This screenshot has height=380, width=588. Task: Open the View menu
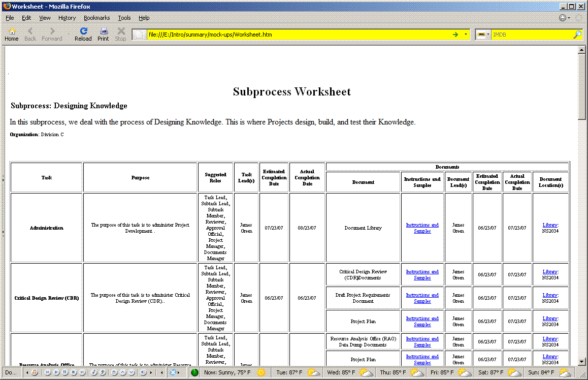pyautogui.click(x=45, y=18)
